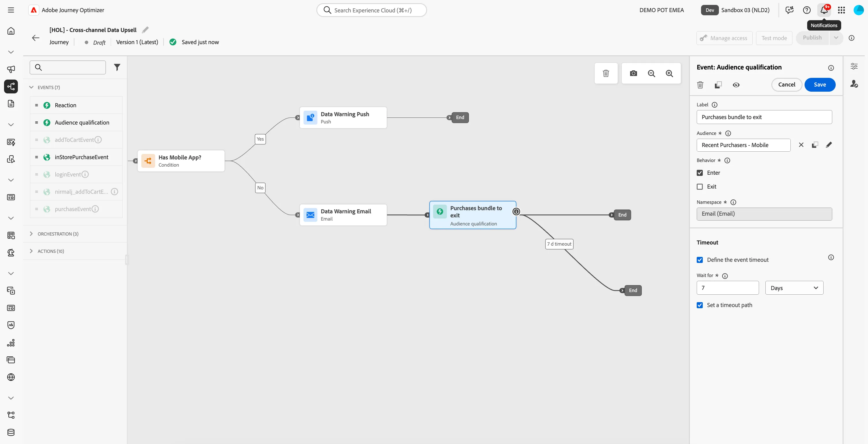Screen dimensions: 868x444
Task: Edit the audience with pencil icon
Action: point(829,145)
